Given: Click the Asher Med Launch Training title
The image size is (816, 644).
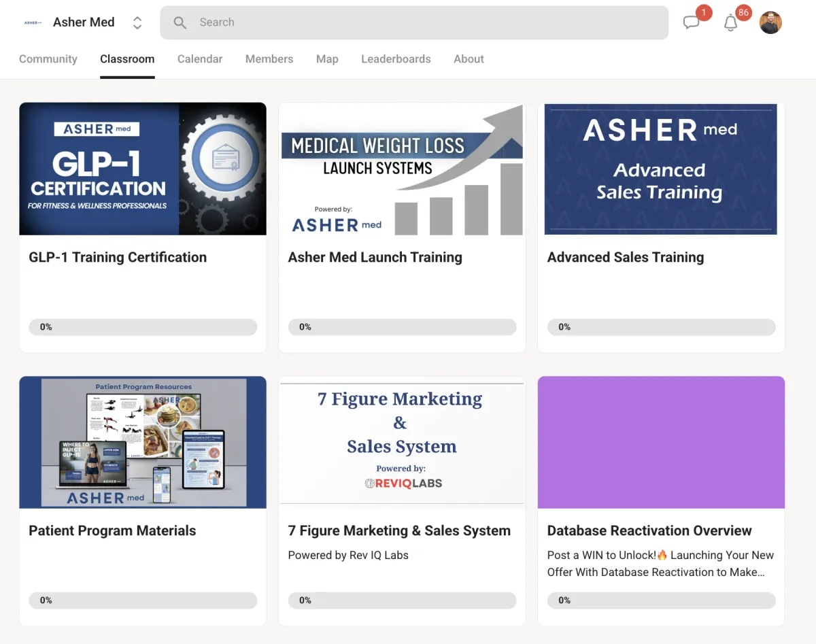Looking at the screenshot, I should tap(375, 257).
